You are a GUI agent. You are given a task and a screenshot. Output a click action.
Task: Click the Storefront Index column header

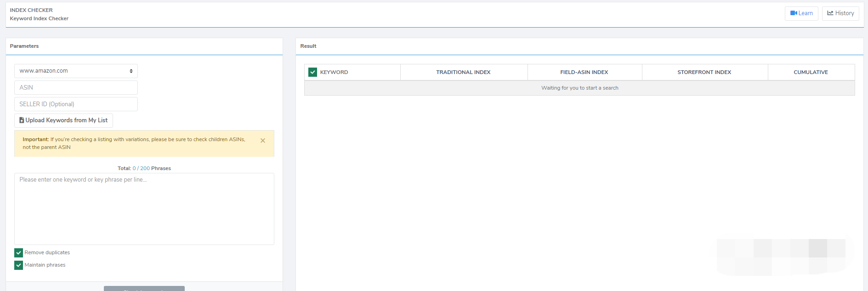click(x=704, y=72)
